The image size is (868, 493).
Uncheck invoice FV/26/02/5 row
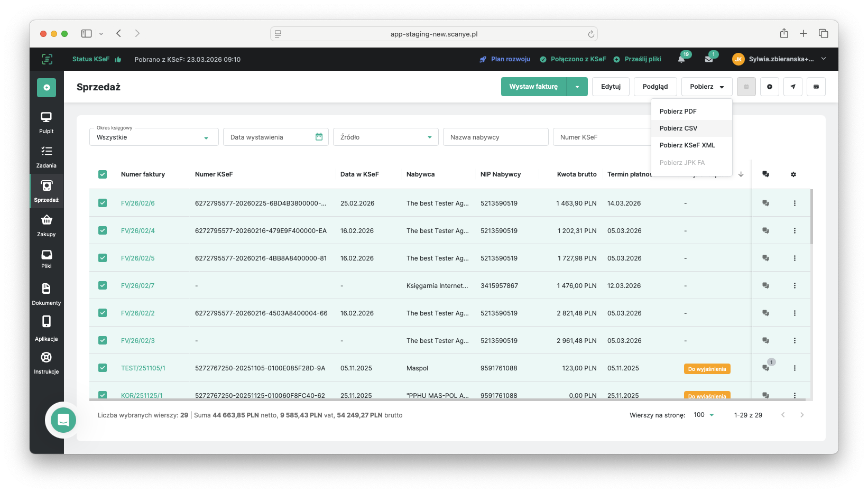tap(103, 258)
